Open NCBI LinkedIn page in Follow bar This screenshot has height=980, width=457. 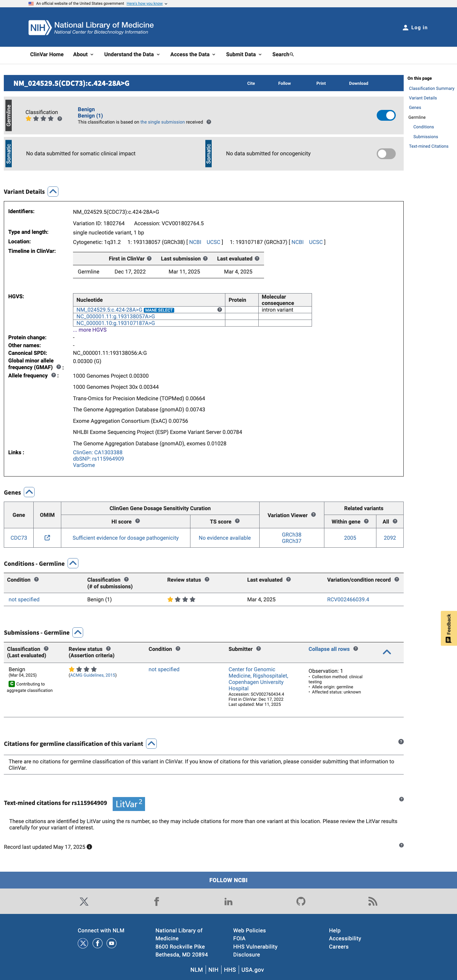click(228, 901)
